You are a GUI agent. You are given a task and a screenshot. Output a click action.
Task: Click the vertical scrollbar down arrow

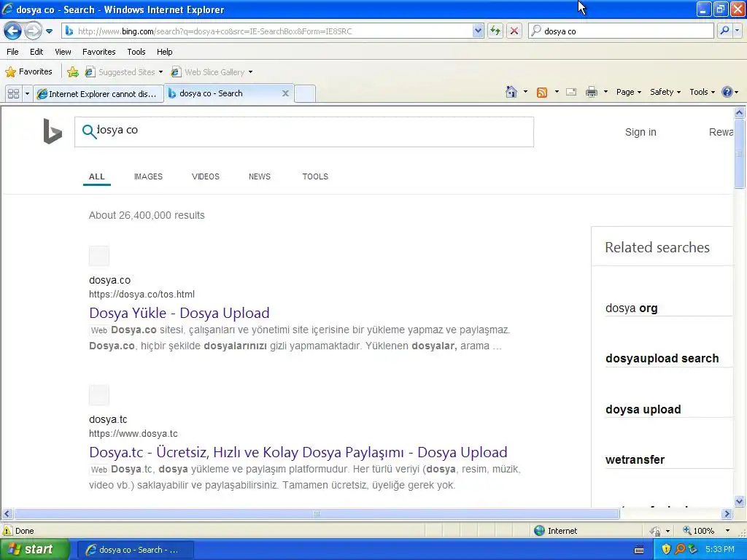(740, 501)
